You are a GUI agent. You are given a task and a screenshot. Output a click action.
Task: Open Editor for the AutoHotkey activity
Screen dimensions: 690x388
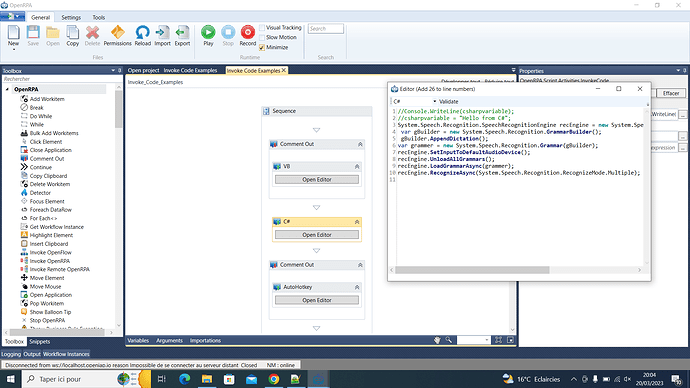coord(317,300)
